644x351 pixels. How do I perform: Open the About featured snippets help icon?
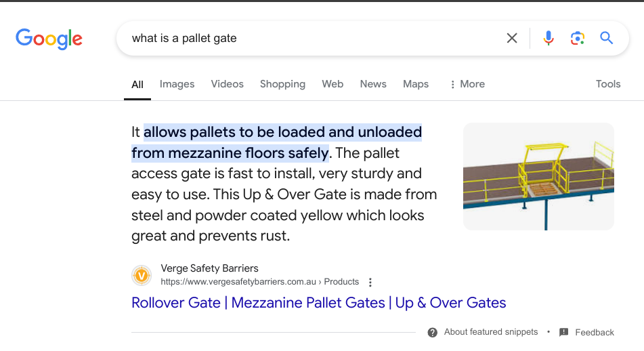tap(433, 332)
